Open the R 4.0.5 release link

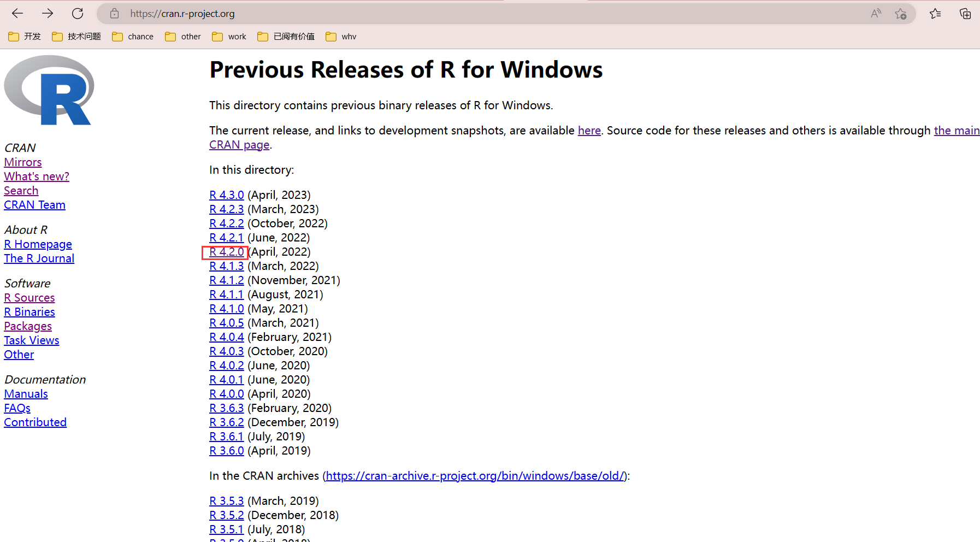tap(227, 323)
